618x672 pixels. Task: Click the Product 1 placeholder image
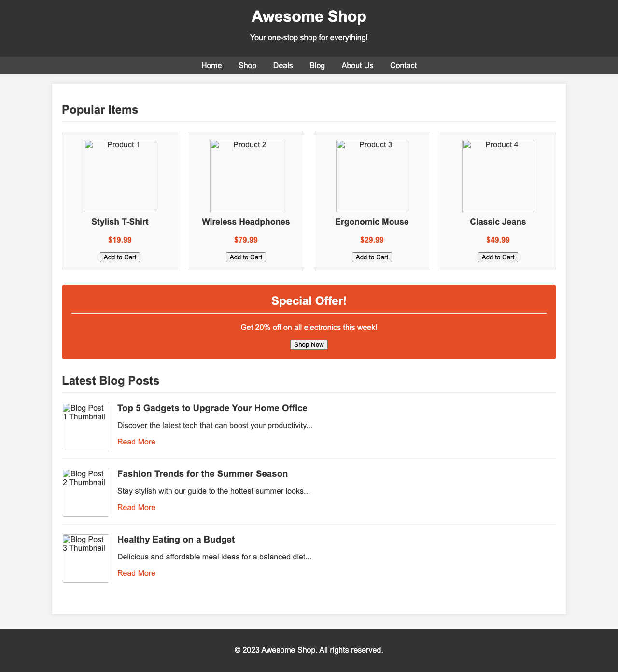(120, 176)
